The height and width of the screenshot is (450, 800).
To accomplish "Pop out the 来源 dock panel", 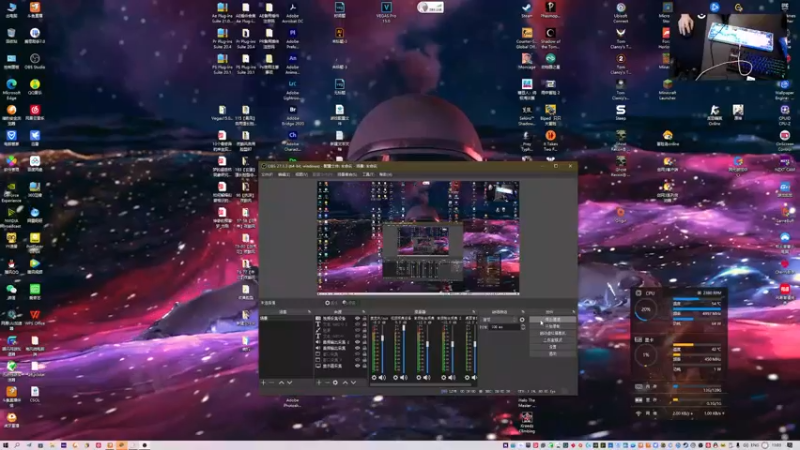I will (364, 312).
